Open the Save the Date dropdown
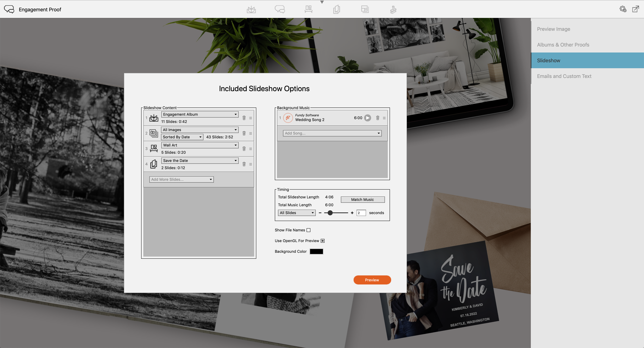Screen dimensions: 644x348 pyautogui.click(x=200, y=160)
